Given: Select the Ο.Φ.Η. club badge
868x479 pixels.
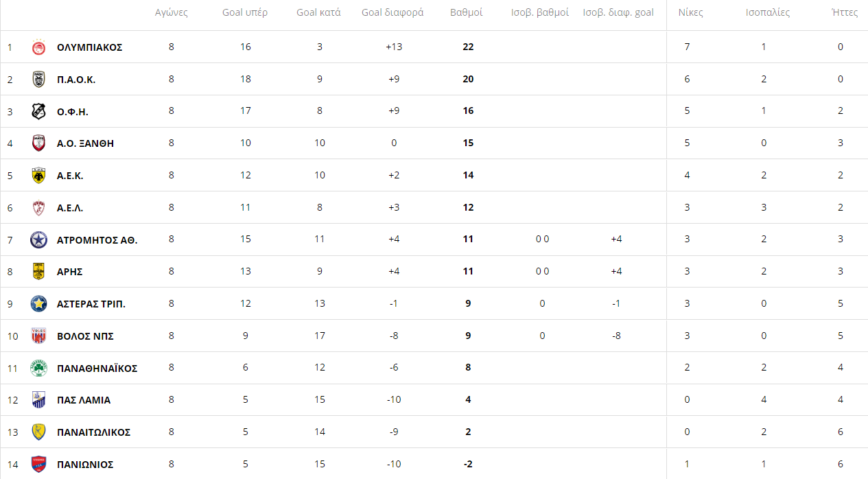Looking at the screenshot, I should pyautogui.click(x=39, y=111).
